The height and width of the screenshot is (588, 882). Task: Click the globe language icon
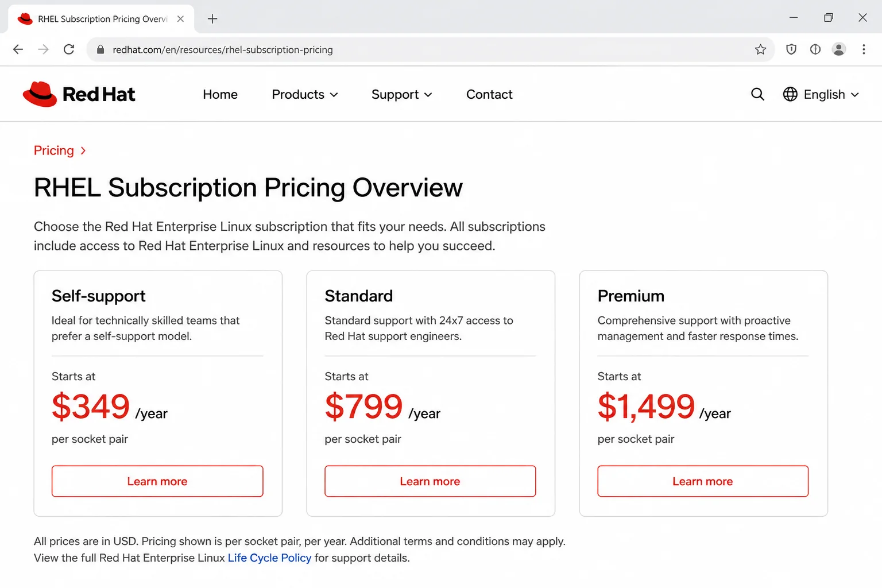tap(790, 94)
